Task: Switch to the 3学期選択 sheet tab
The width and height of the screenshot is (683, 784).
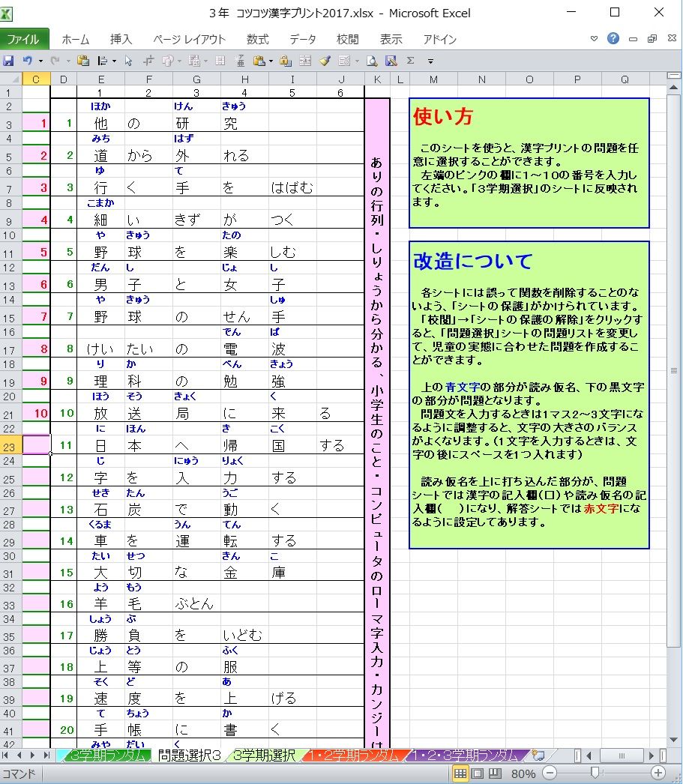Action: (264, 755)
